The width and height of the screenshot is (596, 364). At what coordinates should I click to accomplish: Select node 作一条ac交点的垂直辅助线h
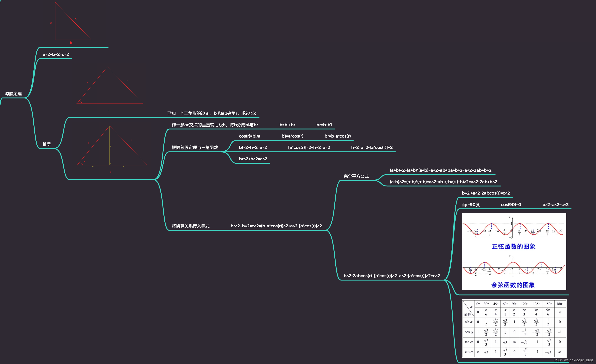pyautogui.click(x=215, y=125)
